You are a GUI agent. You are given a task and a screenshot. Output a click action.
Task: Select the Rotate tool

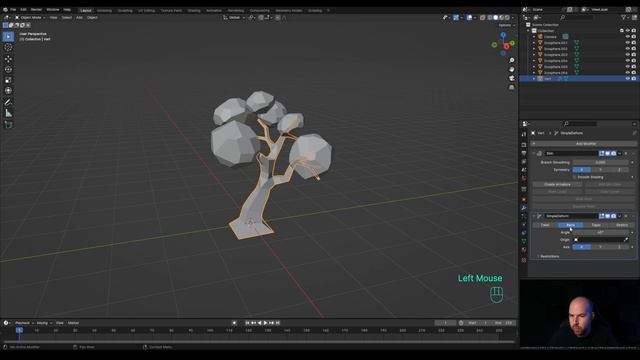coord(8,69)
